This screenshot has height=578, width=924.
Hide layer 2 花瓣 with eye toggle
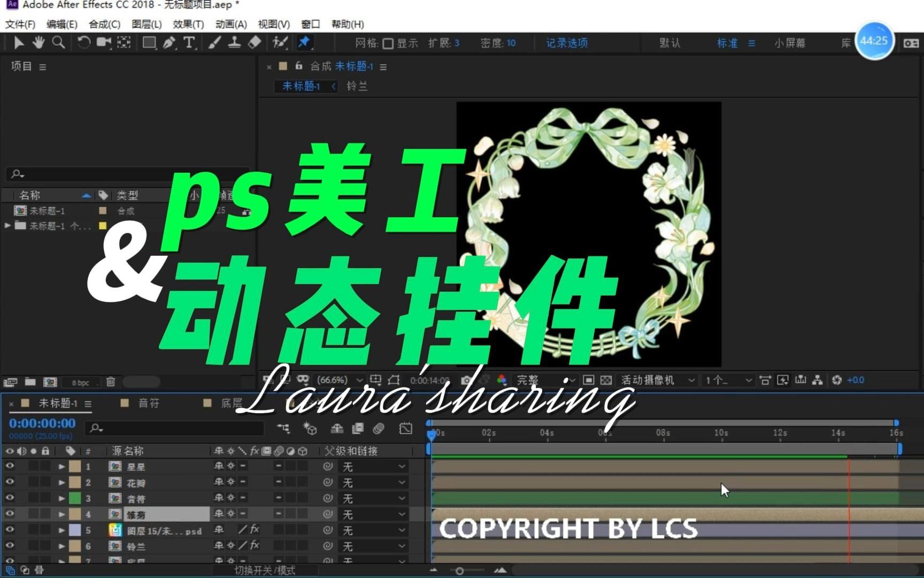point(10,482)
